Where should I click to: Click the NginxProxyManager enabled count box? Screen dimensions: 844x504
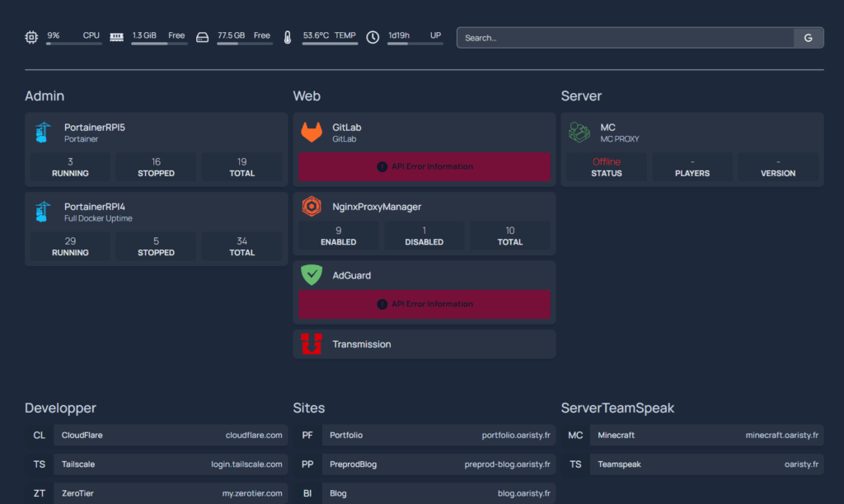pyautogui.click(x=339, y=236)
